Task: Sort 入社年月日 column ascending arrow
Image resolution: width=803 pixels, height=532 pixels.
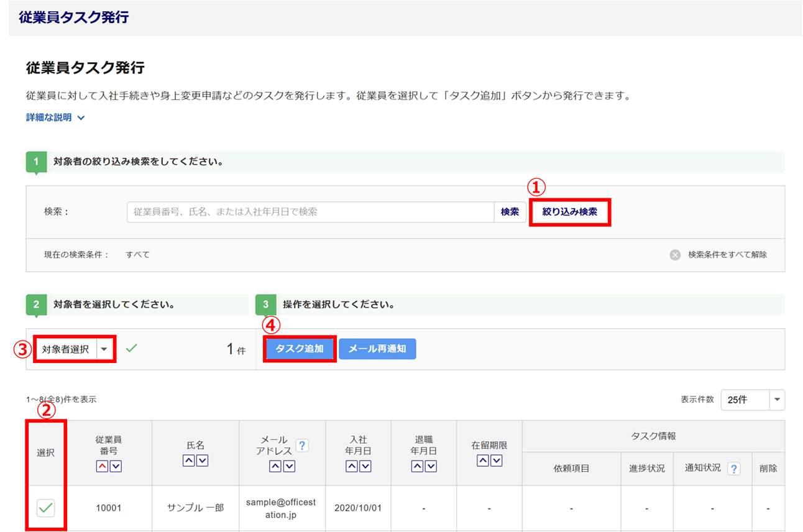Action: 352,467
